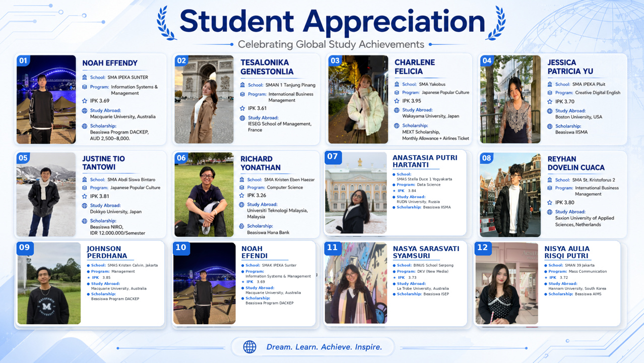Click the program icon beside Computer Science
644x363 pixels.
(x=242, y=188)
